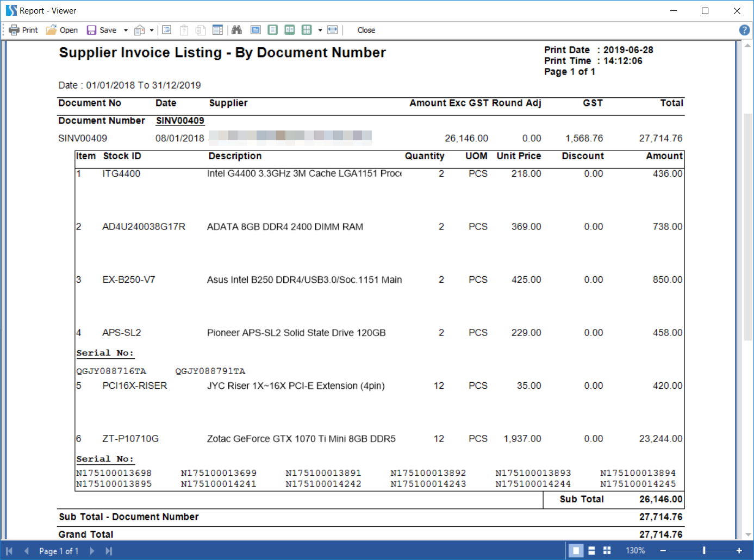Select single page mode in status bar
Screen dimensions: 754x560
coord(576,551)
